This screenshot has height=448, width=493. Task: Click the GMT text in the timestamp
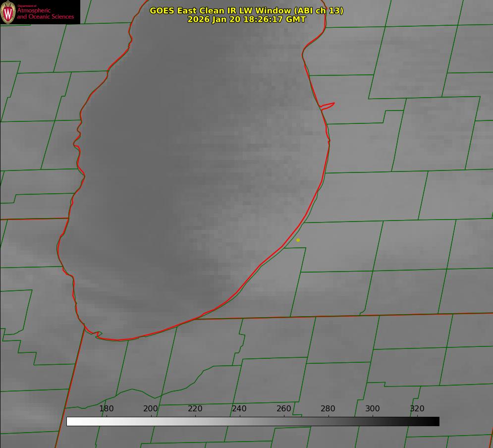296,19
